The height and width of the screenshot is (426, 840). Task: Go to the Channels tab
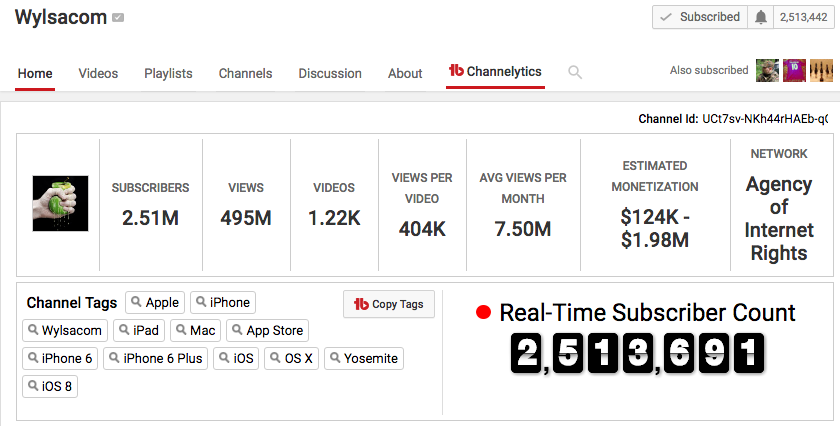click(x=245, y=73)
